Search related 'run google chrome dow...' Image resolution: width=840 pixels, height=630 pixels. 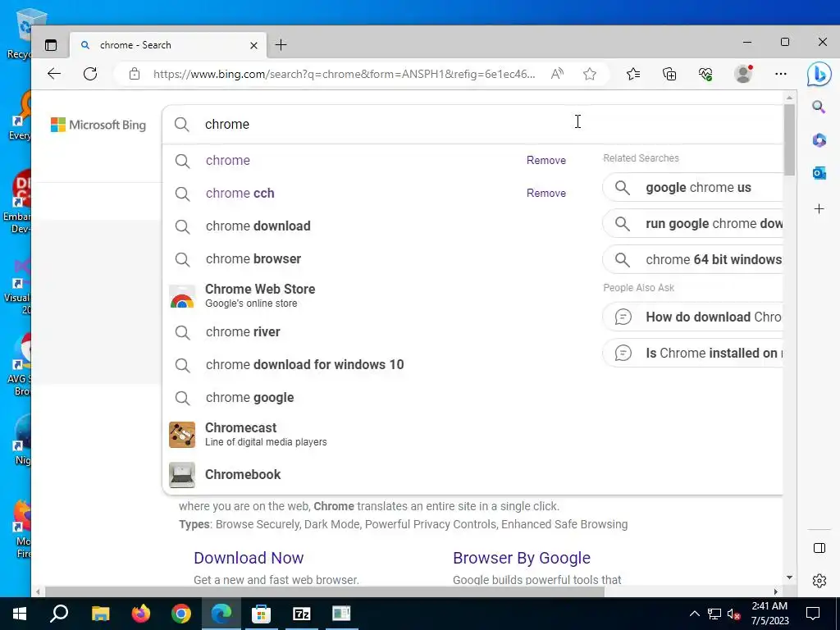692,223
